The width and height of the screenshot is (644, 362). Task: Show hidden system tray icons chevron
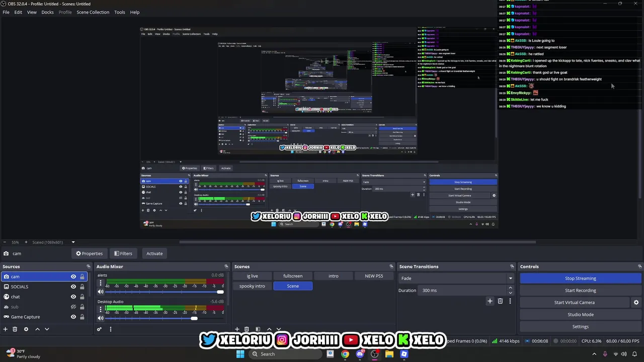(594, 354)
